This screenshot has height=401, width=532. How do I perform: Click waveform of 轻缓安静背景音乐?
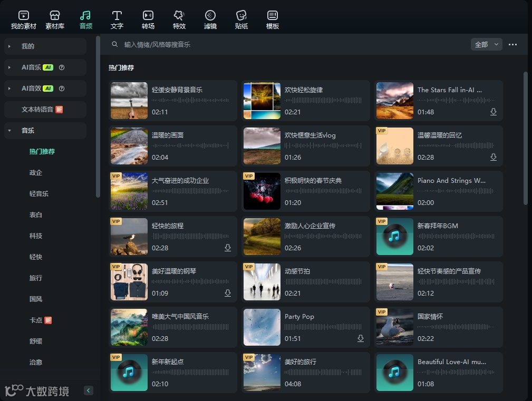[x=190, y=100]
